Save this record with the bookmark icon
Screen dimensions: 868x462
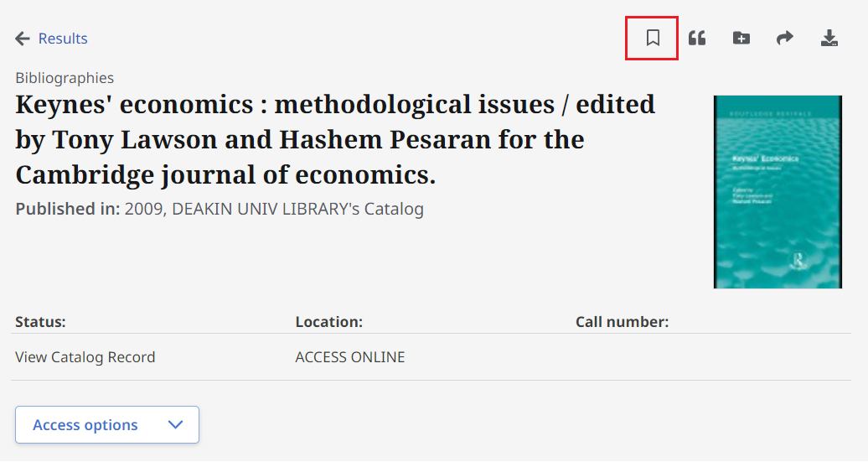(x=653, y=39)
